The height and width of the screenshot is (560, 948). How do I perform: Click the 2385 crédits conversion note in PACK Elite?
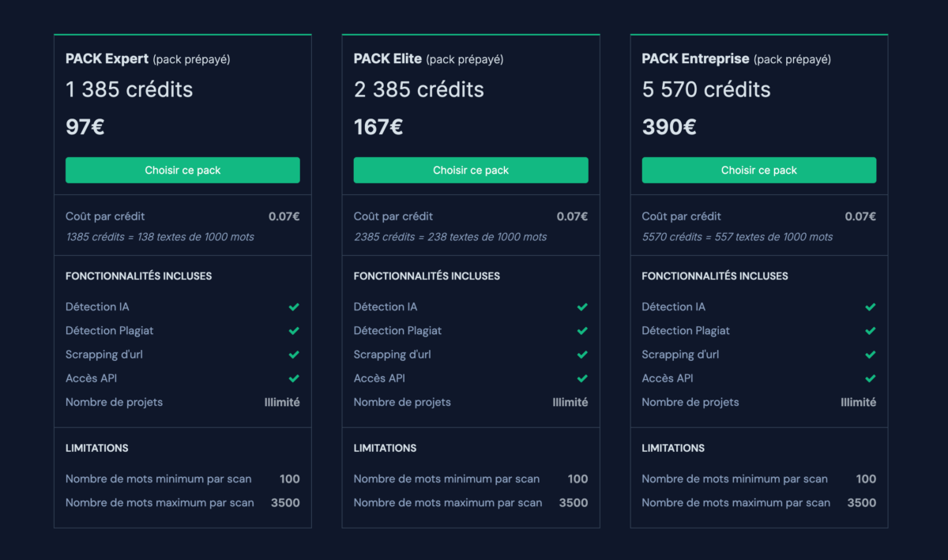pyautogui.click(x=450, y=236)
